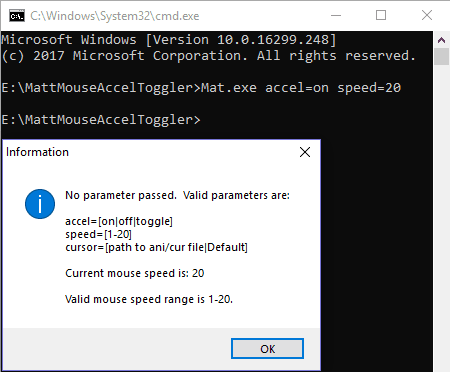Click the empty E:\MattMouseAccelToggler> prompt line
450x372 pixels.
point(101,120)
